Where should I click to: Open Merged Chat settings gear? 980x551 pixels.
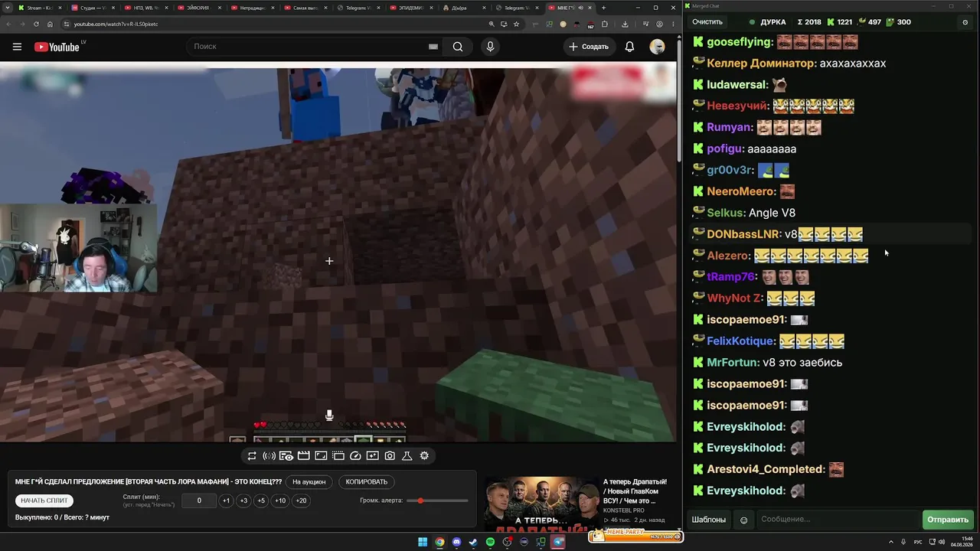pyautogui.click(x=965, y=22)
